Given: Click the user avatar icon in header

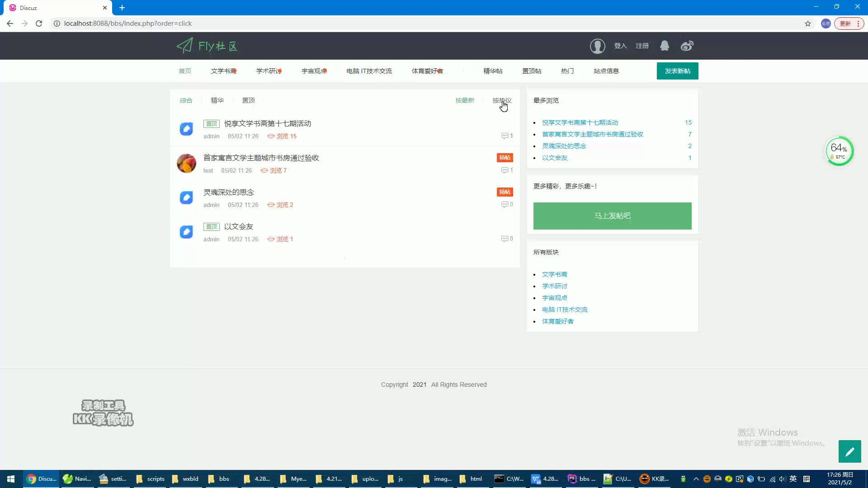Looking at the screenshot, I should click(597, 46).
